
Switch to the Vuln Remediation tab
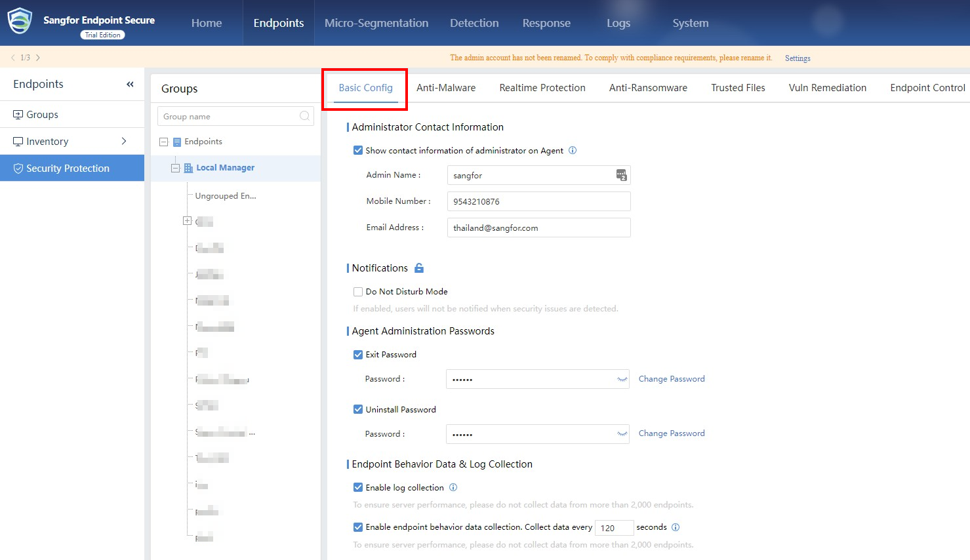(828, 88)
